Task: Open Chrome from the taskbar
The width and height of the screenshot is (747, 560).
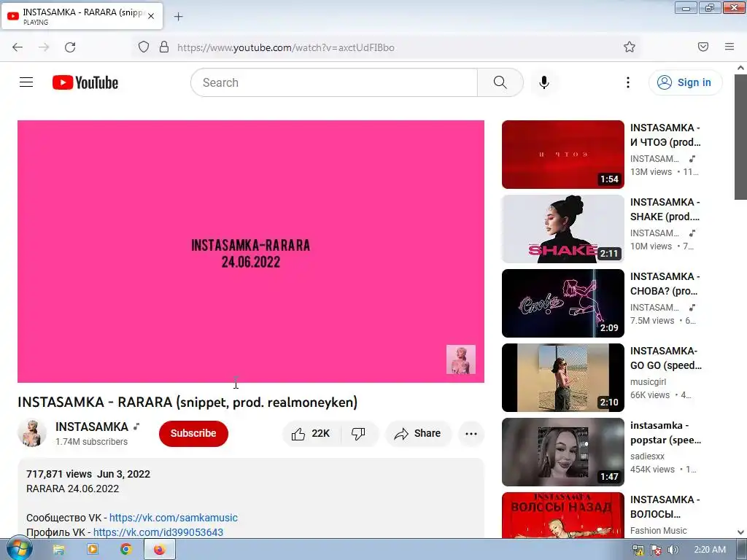Action: pyautogui.click(x=125, y=550)
